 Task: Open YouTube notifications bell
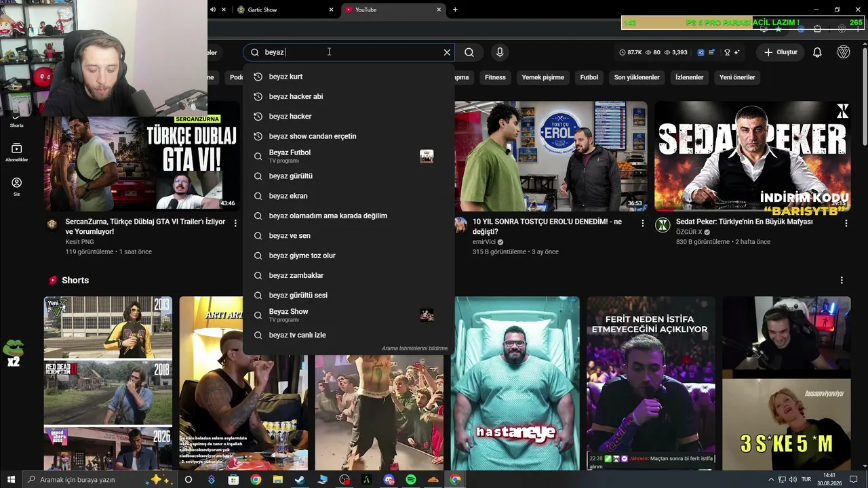pos(817,52)
